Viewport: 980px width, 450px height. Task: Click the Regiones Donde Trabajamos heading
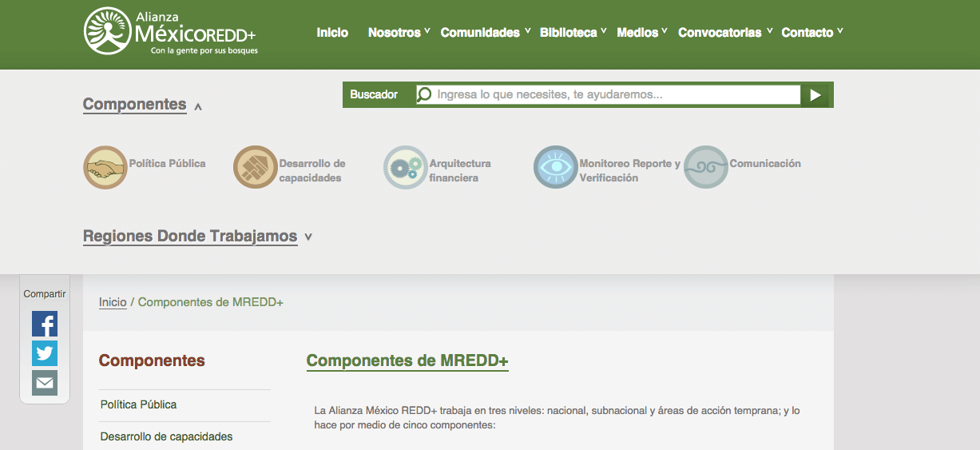pyautogui.click(x=190, y=237)
